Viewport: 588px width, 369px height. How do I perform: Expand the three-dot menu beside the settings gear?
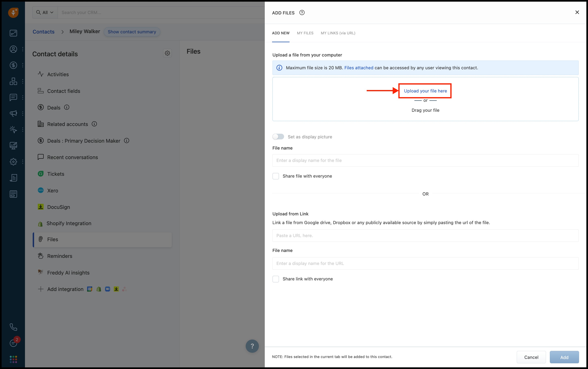(x=23, y=162)
